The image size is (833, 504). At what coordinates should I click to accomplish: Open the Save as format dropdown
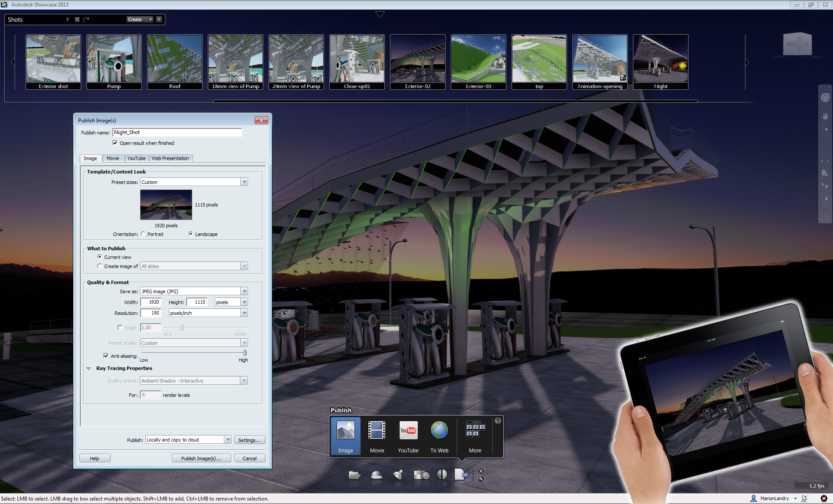(x=244, y=291)
